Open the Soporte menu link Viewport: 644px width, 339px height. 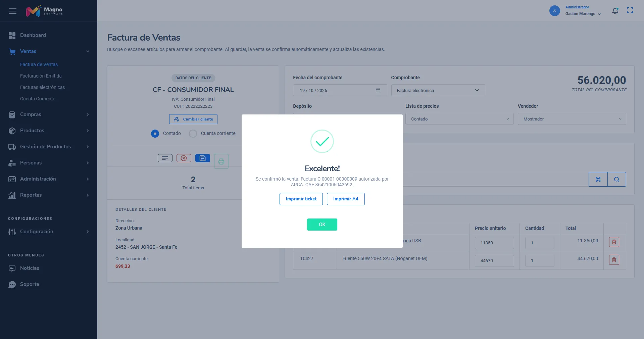click(x=30, y=284)
